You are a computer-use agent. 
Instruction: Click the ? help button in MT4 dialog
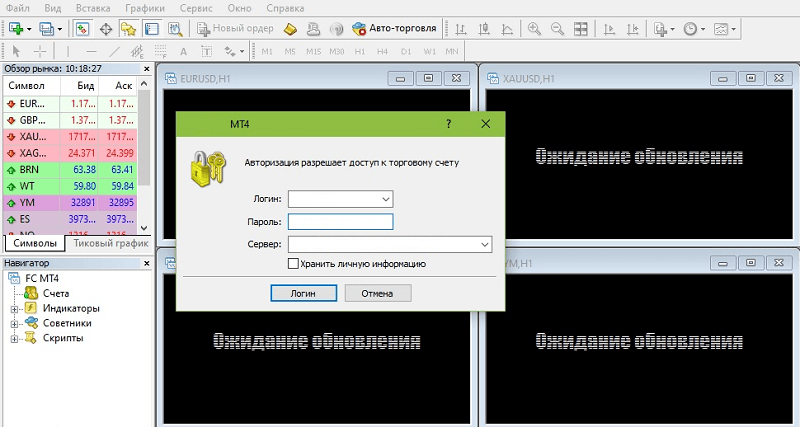click(448, 124)
